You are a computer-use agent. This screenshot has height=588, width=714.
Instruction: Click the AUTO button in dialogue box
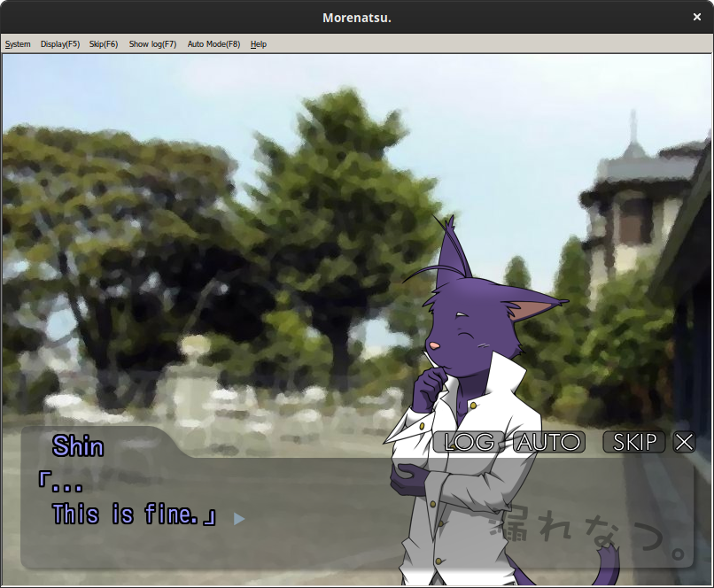pos(549,442)
